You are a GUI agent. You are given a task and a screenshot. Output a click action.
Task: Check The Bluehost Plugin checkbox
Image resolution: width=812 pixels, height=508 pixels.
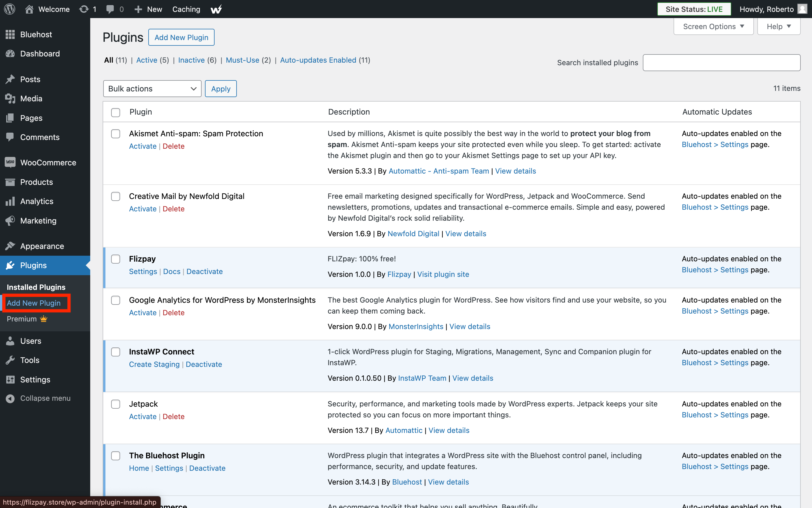coord(115,456)
